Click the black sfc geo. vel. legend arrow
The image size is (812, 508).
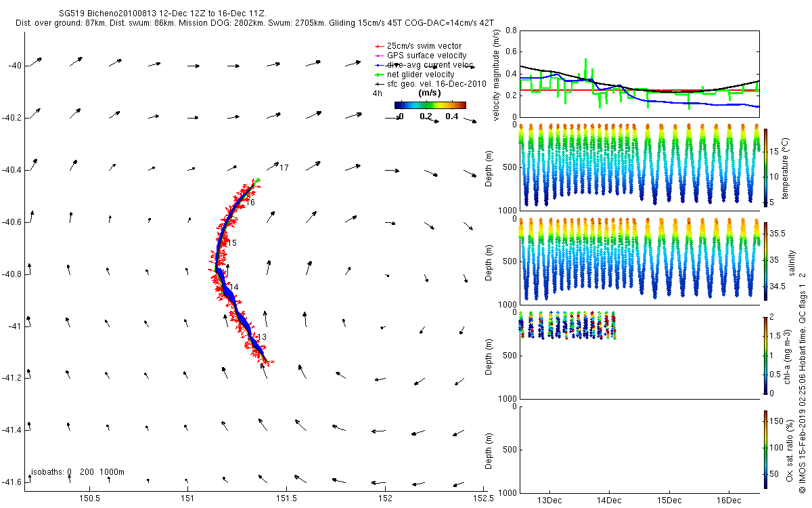(378, 84)
